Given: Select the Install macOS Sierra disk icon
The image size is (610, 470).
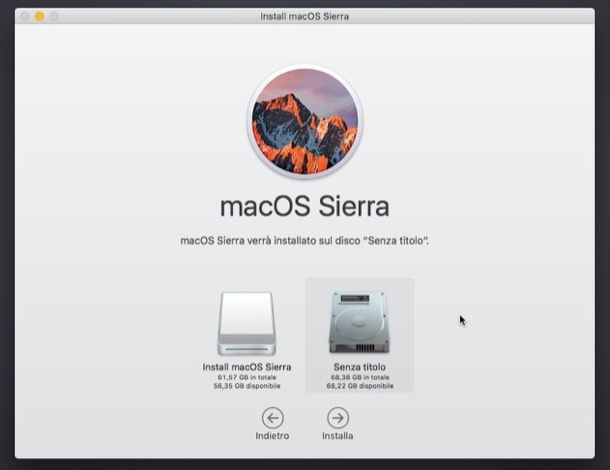Looking at the screenshot, I should pyautogui.click(x=247, y=323).
